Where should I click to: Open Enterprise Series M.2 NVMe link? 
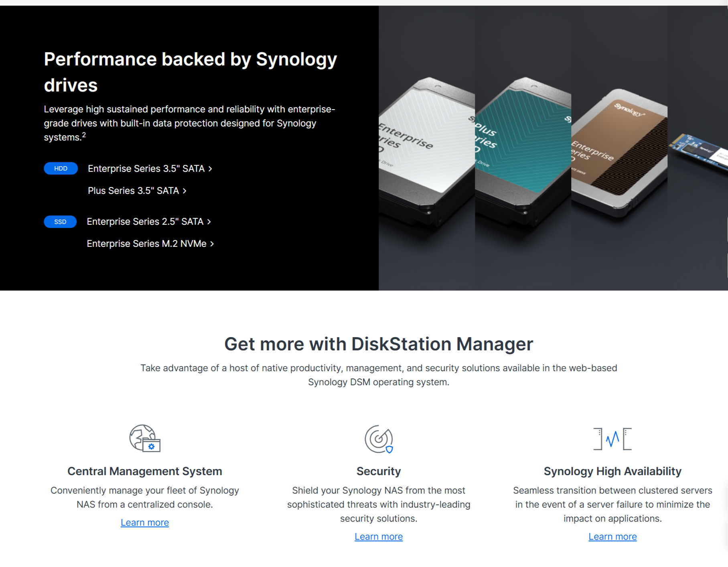pyautogui.click(x=150, y=244)
